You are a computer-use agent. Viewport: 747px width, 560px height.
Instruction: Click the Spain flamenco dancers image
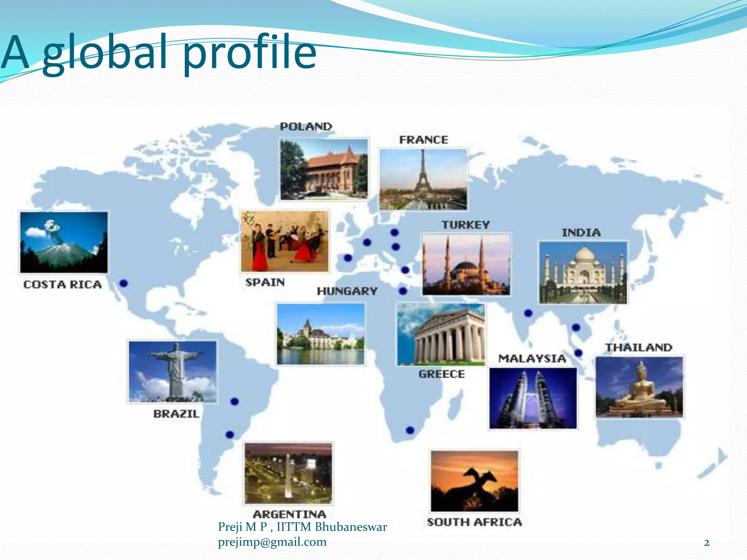coord(285,241)
